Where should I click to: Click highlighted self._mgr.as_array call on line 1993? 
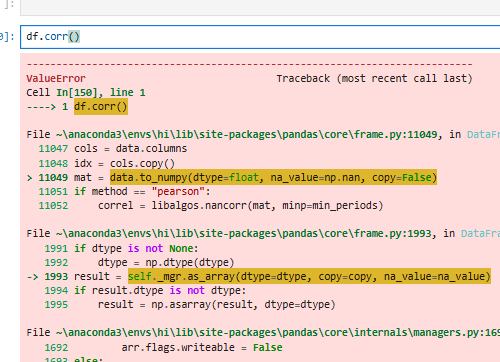(309, 276)
